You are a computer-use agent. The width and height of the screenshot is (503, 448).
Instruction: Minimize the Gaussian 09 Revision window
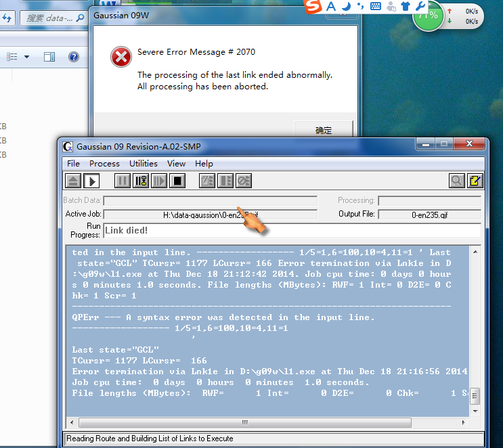click(426, 144)
